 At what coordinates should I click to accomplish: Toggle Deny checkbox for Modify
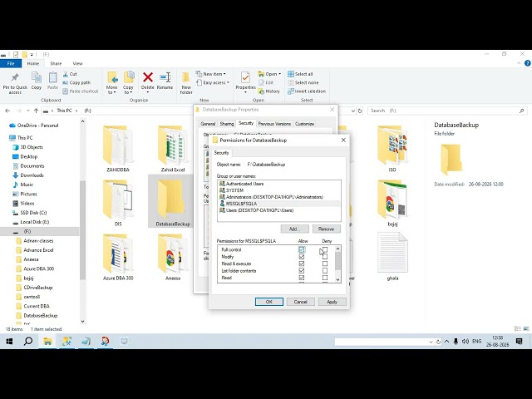point(325,257)
